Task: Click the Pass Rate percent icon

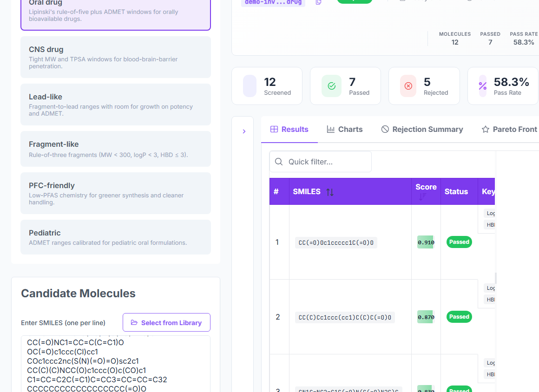Action: 483,86
